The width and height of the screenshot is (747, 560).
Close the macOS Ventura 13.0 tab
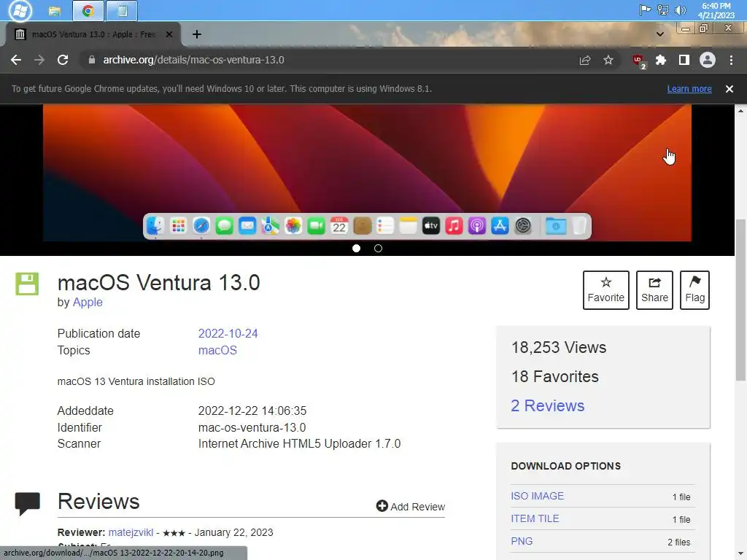(x=169, y=34)
